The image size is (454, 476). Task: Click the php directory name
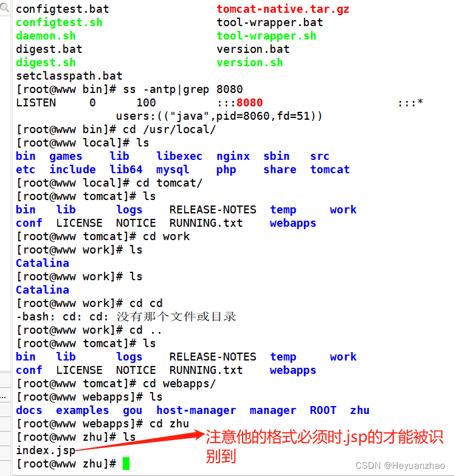227,170
